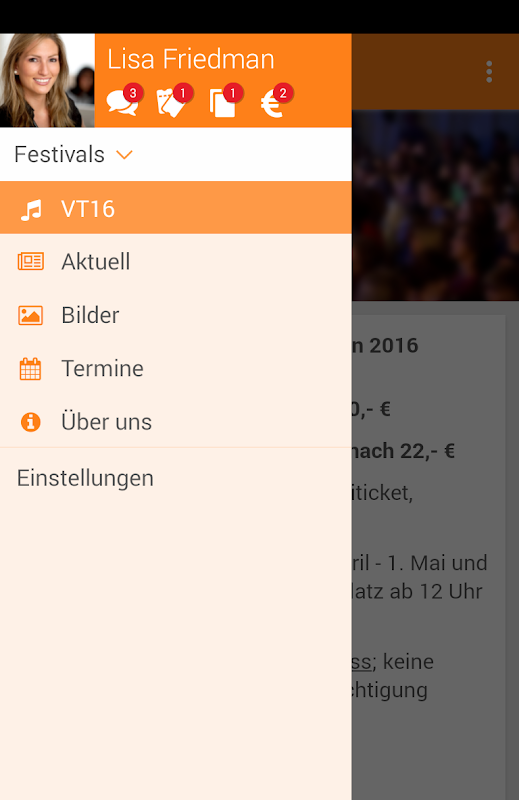This screenshot has height=800, width=519.
Task: Open Einstellungen settings
Action: pyautogui.click(x=176, y=478)
